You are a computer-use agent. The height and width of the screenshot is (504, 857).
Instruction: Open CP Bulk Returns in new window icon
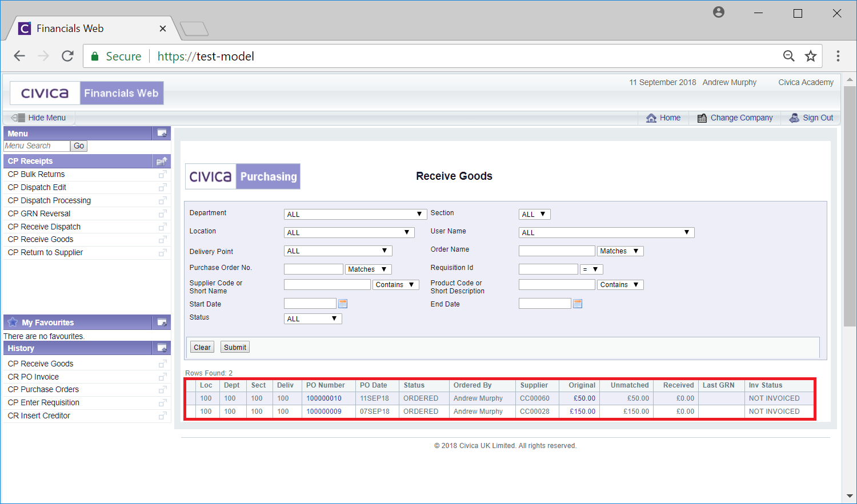163,174
